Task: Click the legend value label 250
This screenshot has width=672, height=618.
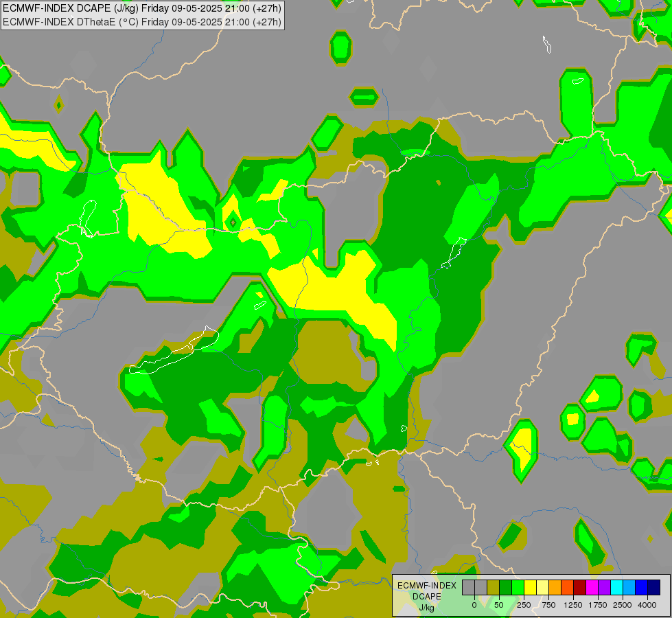Action: [524, 605]
